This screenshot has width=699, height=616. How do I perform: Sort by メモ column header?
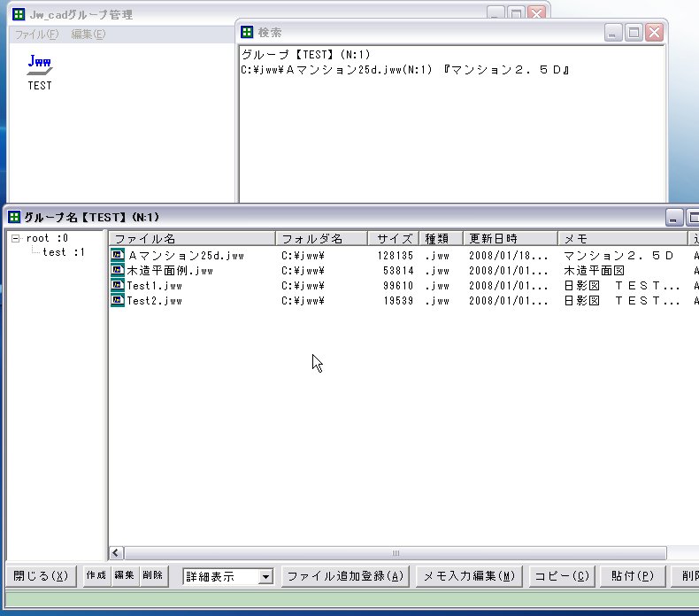pos(623,239)
